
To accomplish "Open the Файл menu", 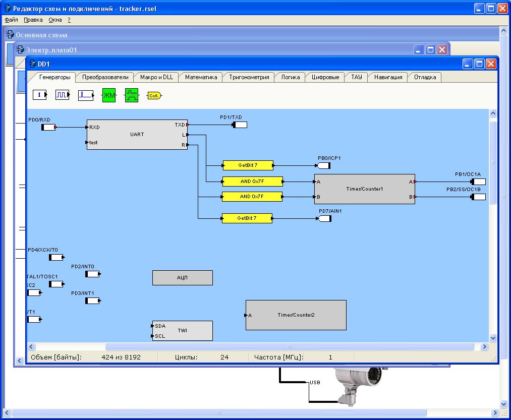I will point(11,20).
